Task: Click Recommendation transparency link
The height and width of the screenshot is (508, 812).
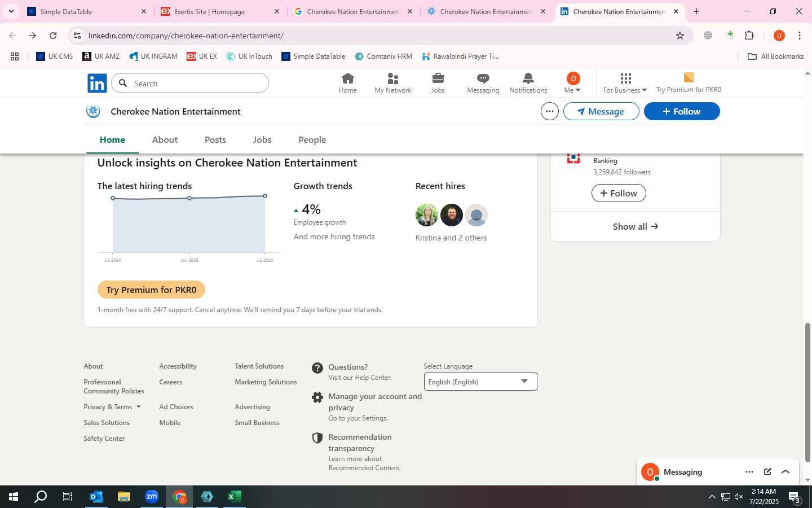Action: coord(360,443)
